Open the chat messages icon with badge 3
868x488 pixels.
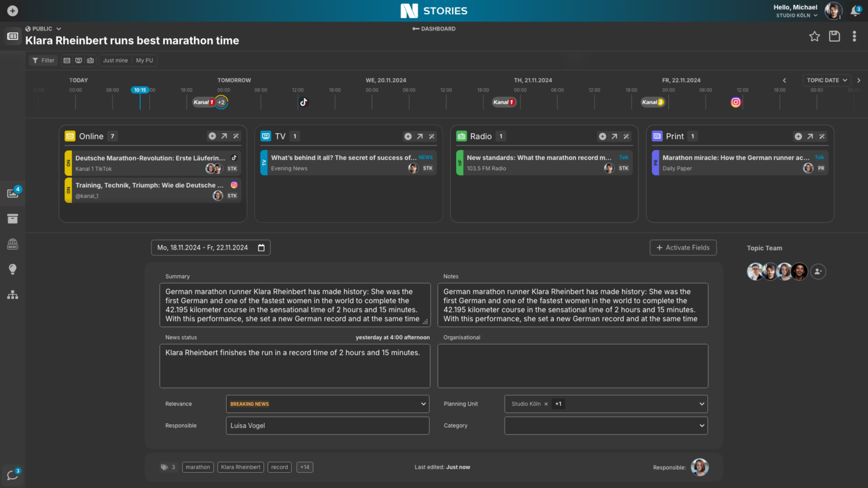tap(12, 474)
